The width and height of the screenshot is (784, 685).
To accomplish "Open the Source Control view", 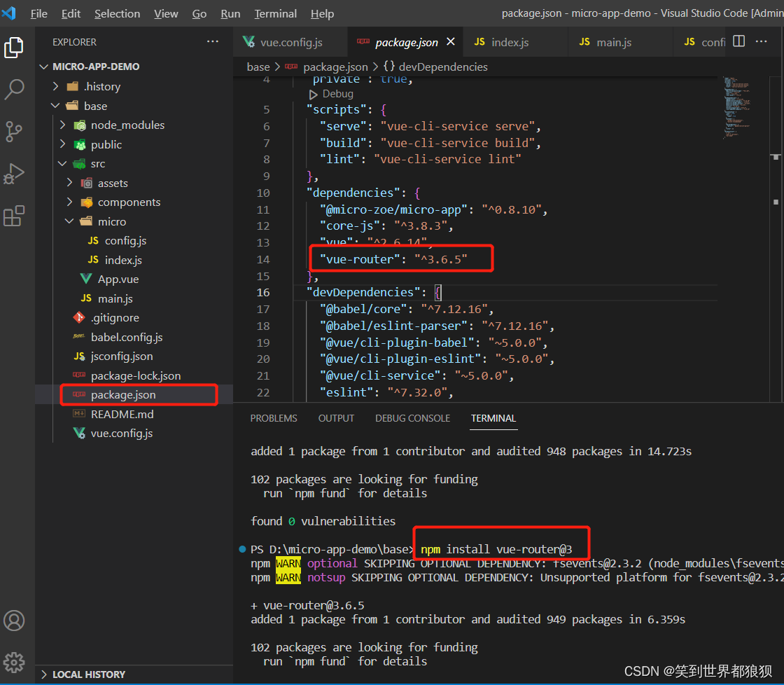I will (14, 132).
